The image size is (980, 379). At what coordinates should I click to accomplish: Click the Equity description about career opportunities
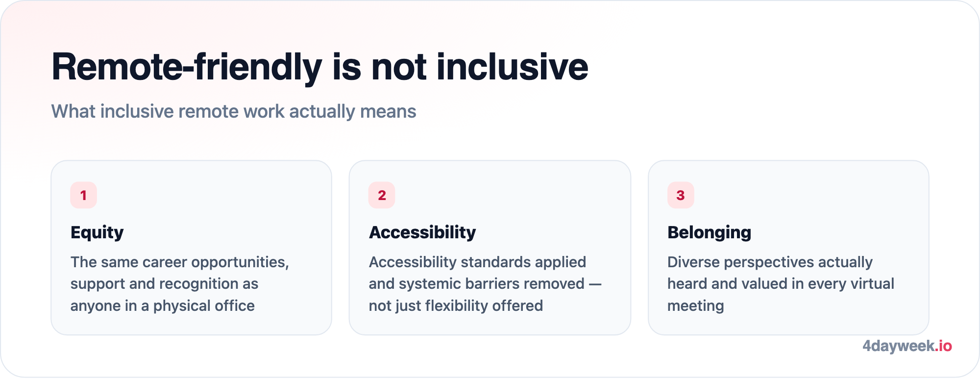click(180, 284)
